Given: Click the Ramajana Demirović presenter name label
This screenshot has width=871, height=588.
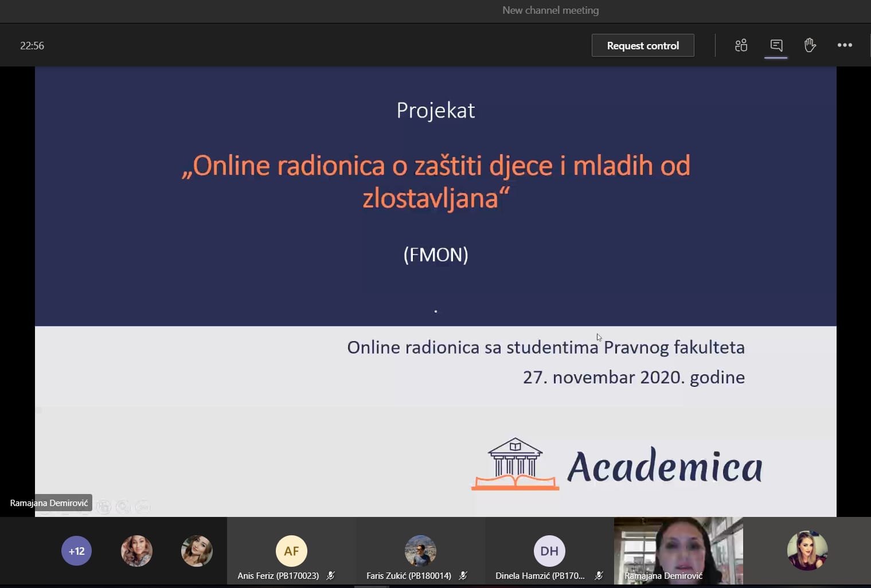Looking at the screenshot, I should (x=49, y=503).
